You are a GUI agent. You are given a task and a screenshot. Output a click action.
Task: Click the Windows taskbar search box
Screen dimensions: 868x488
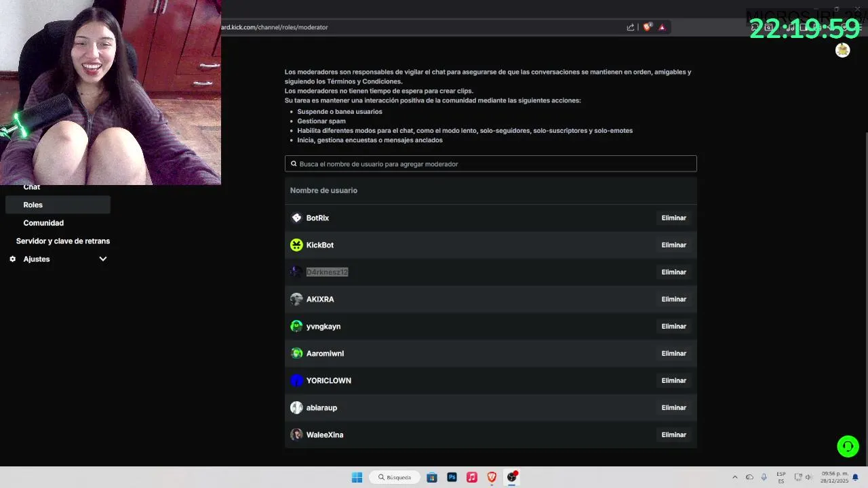[x=395, y=477]
